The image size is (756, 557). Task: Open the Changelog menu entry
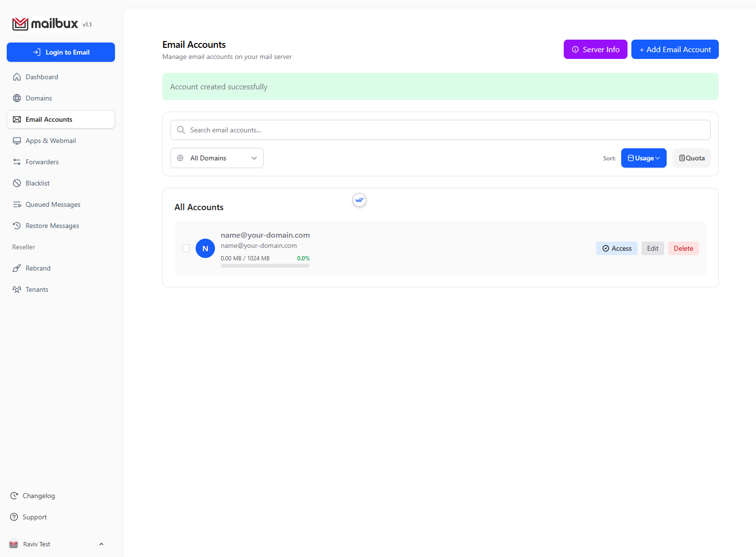click(x=38, y=496)
